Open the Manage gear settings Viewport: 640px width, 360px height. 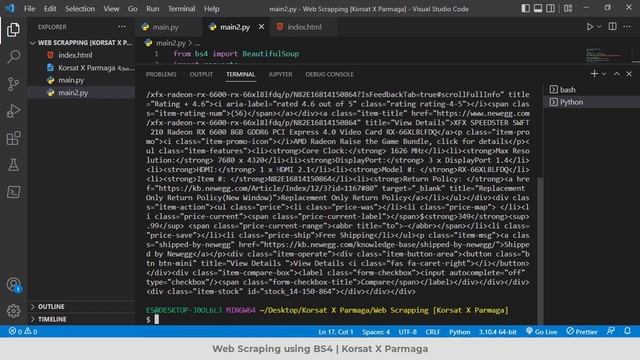[x=13, y=311]
